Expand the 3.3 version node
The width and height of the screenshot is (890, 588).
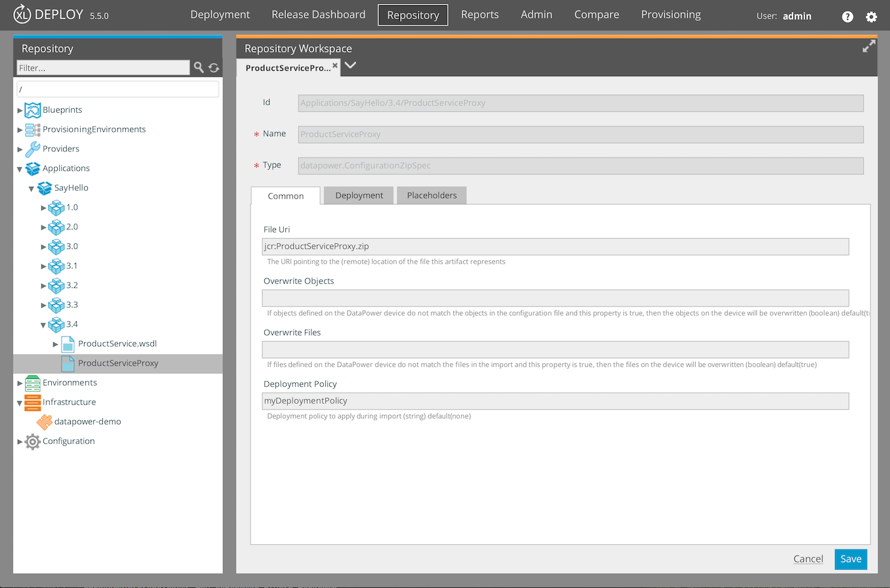(43, 305)
